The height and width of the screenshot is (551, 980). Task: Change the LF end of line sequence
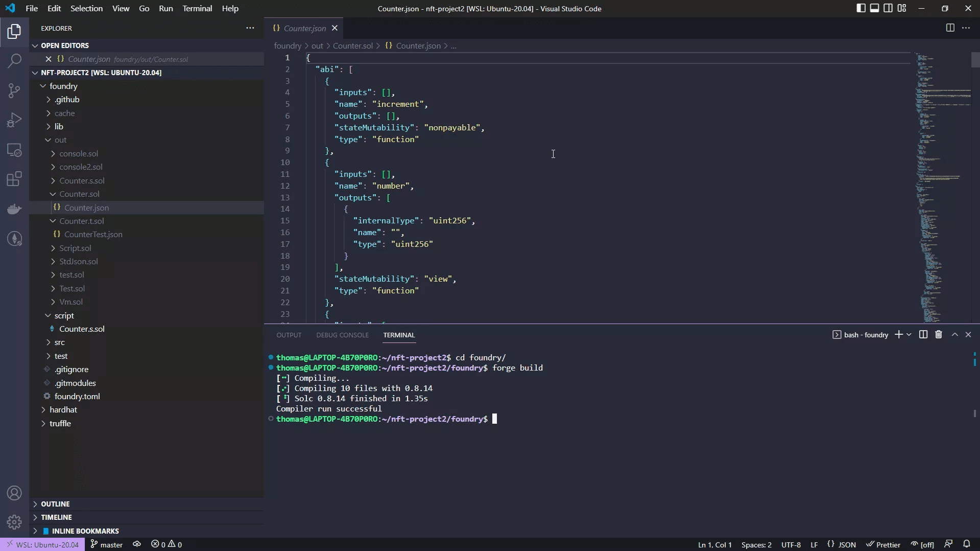pos(814,544)
